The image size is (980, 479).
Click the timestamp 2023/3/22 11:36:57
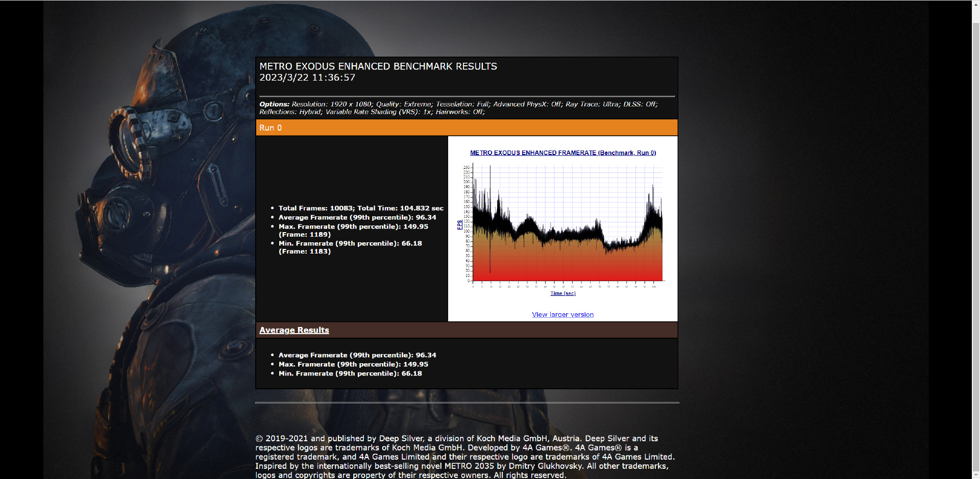[x=307, y=78]
